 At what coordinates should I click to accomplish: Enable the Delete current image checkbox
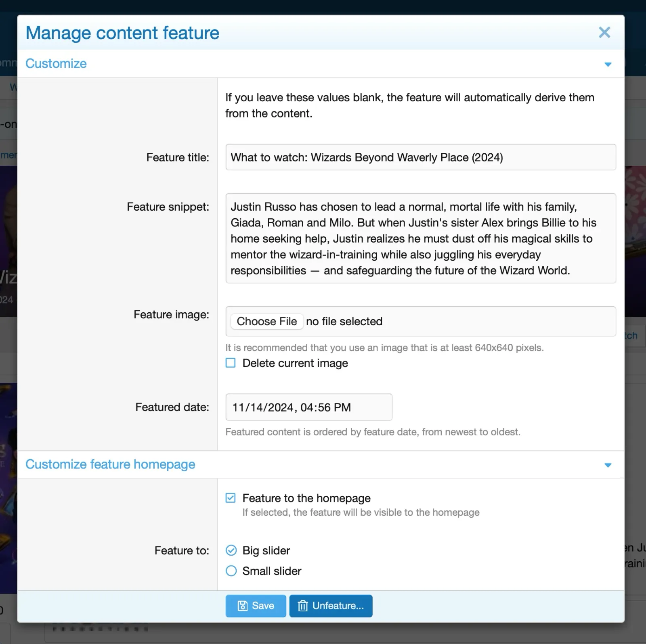click(231, 363)
